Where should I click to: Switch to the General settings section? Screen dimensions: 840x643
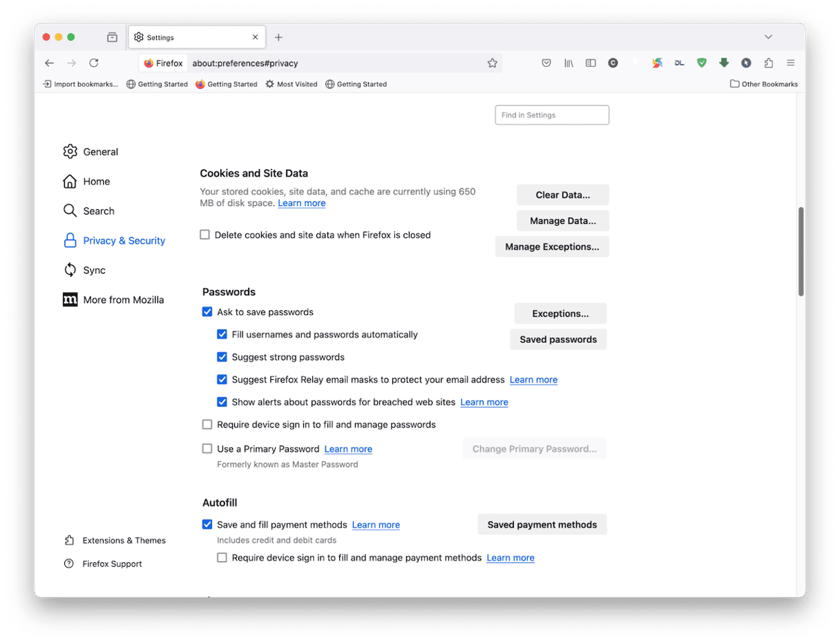click(x=101, y=151)
